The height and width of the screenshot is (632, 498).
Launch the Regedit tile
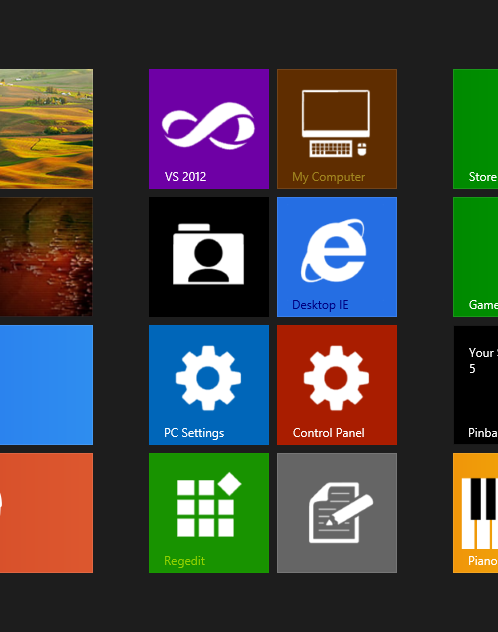pyautogui.click(x=209, y=513)
